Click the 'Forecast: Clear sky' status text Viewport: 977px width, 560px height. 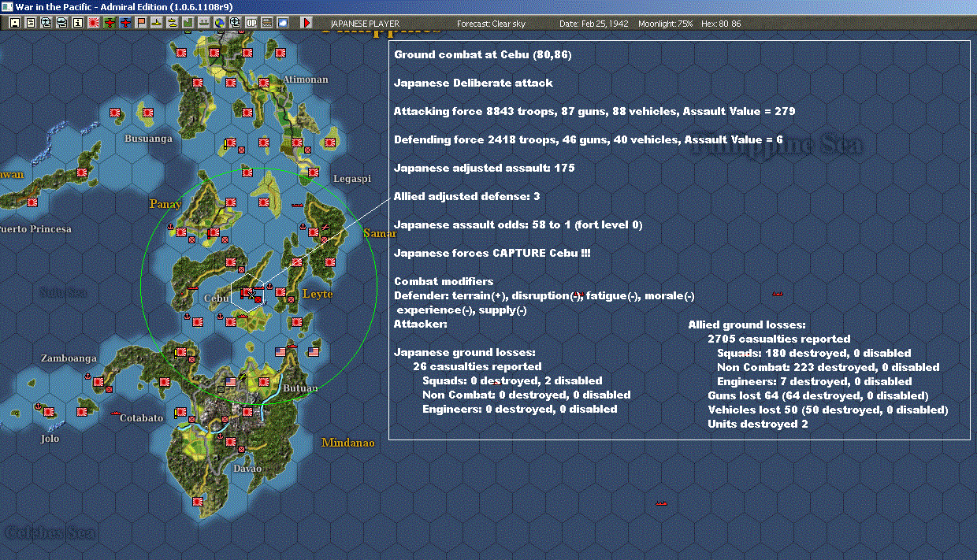click(491, 24)
